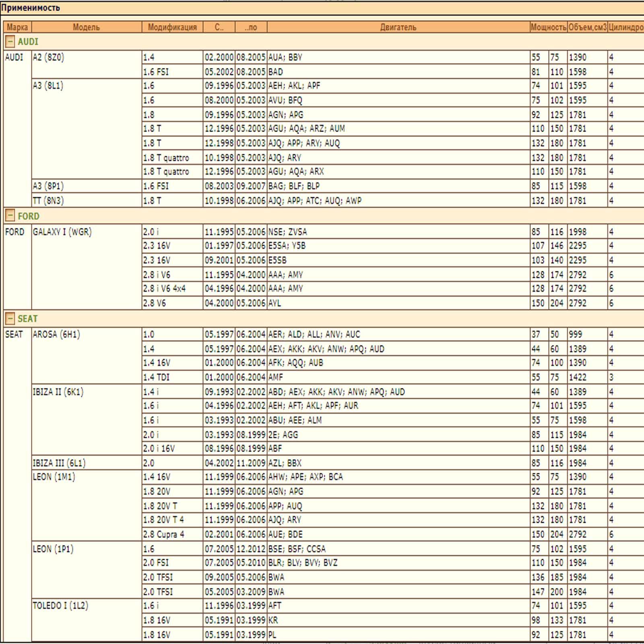Click the Применимость panel title
This screenshot has width=644, height=644.
[31, 8]
